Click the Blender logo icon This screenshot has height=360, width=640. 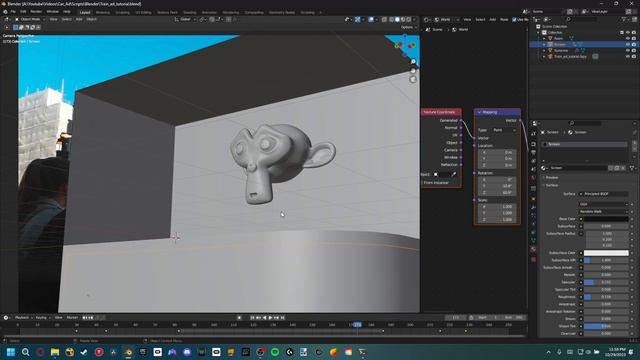point(5,12)
